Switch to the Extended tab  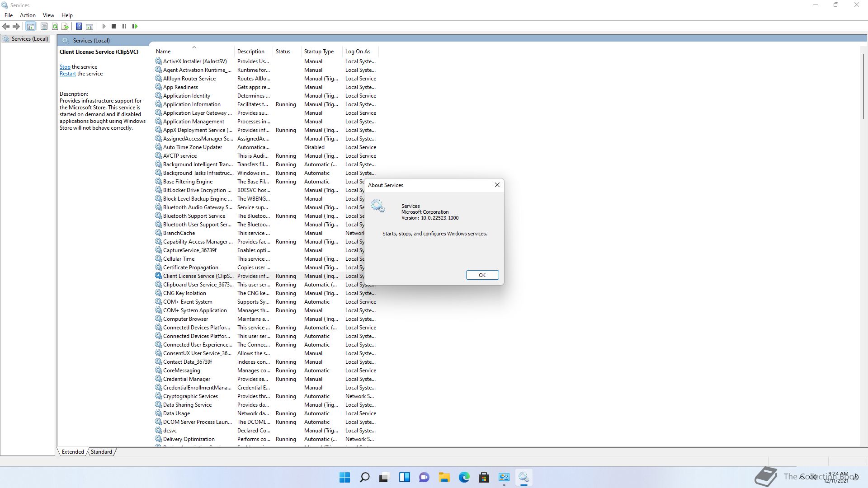(73, 451)
